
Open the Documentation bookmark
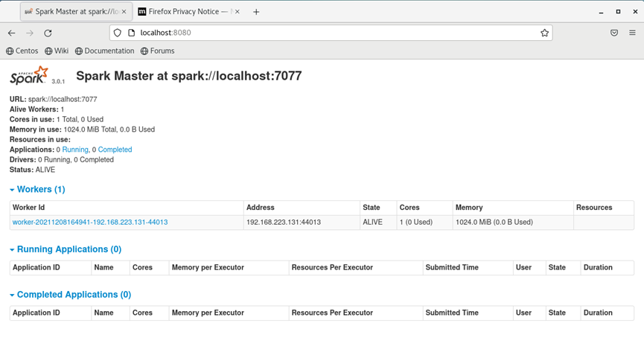click(x=105, y=51)
